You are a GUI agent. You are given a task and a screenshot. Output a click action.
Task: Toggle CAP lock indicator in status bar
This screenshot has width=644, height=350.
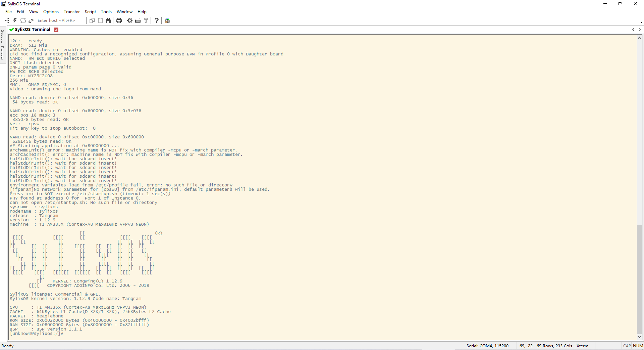(627, 346)
